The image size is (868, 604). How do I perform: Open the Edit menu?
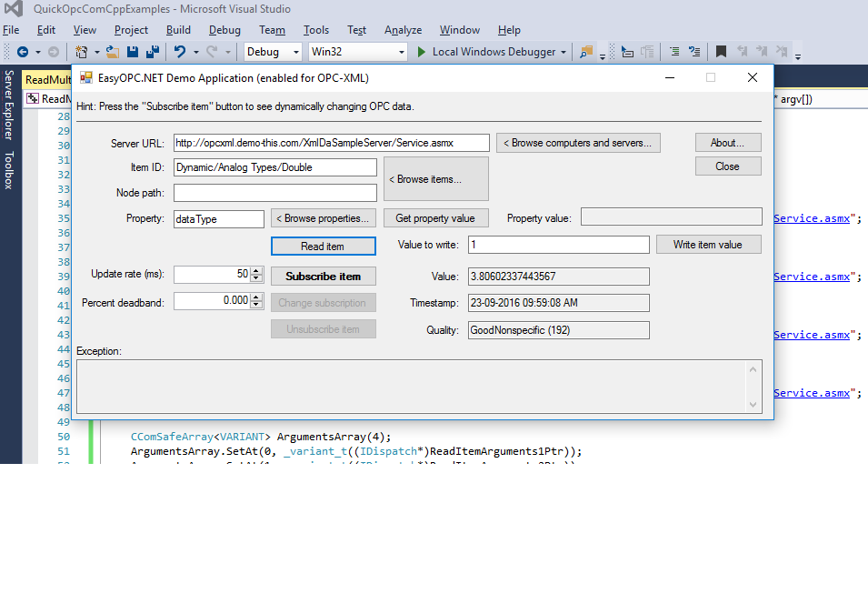click(x=46, y=30)
